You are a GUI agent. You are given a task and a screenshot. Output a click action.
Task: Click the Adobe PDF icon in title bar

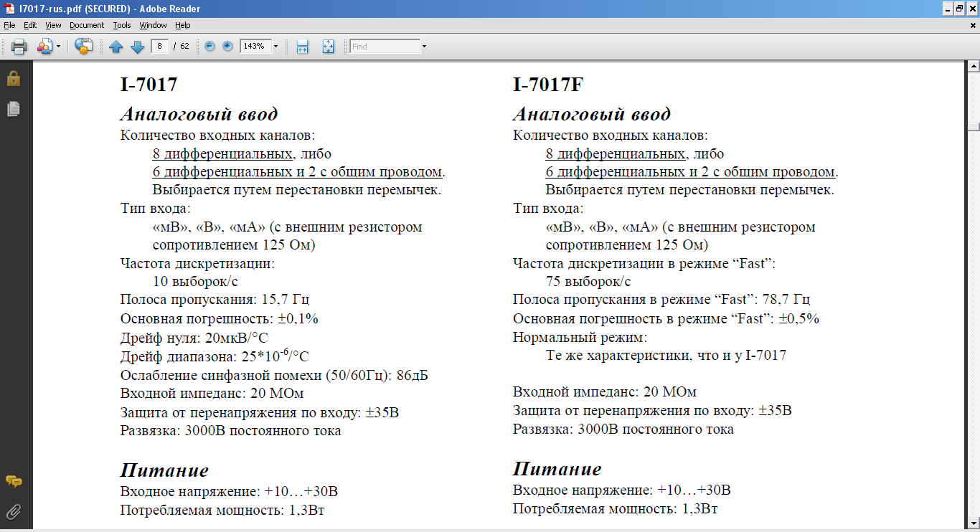9,9
